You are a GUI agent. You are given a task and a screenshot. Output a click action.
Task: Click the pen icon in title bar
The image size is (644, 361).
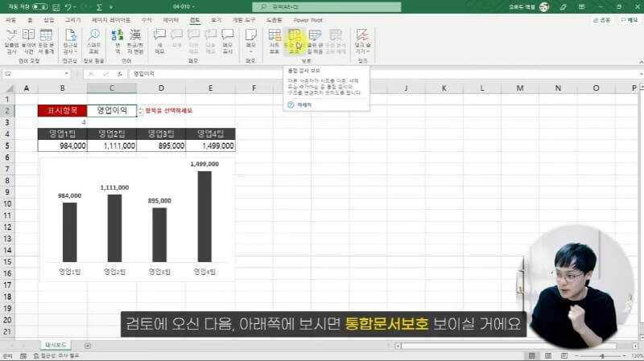pos(563,7)
